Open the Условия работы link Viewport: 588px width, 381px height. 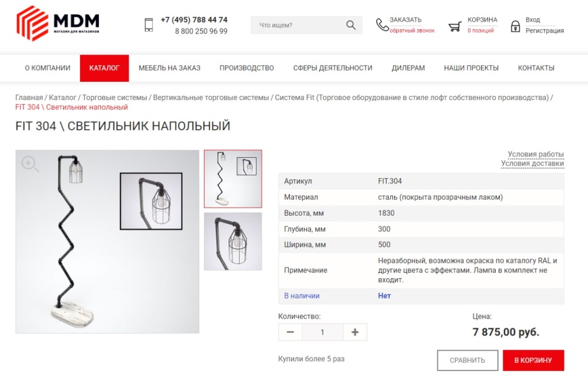pyautogui.click(x=536, y=154)
